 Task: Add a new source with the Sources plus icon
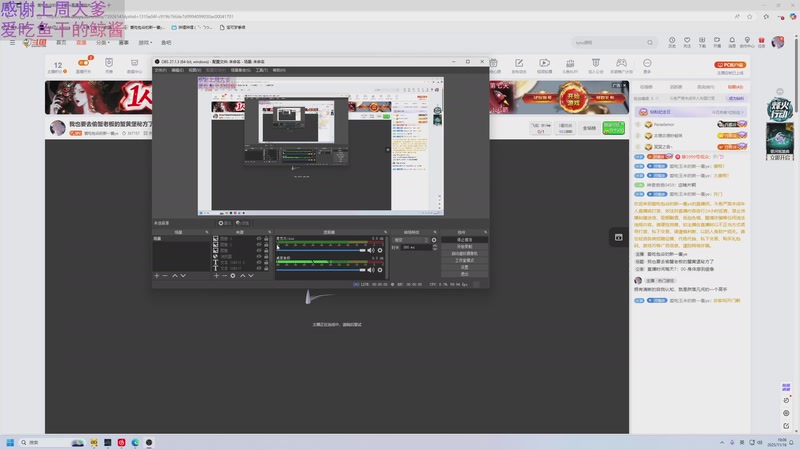[216, 276]
